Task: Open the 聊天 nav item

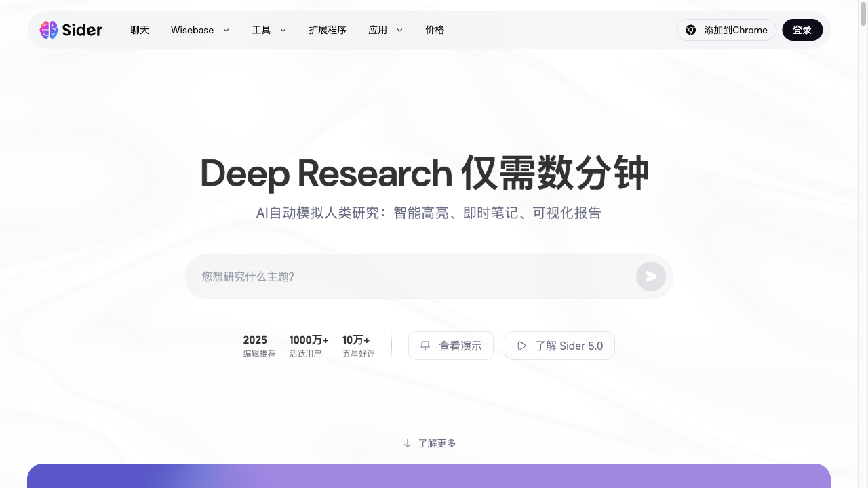Action: coord(140,30)
